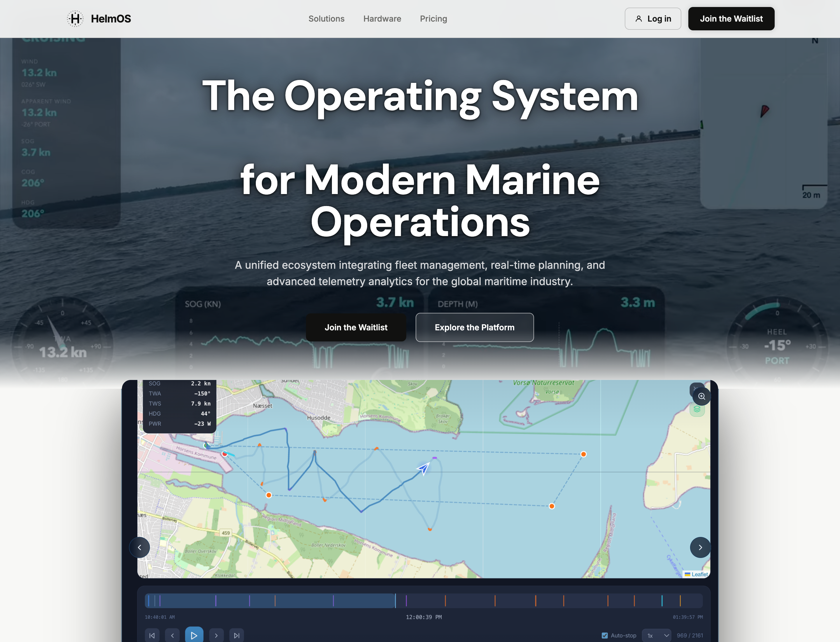The image size is (840, 642).
Task: Open the Hardware nav item
Action: 382,19
